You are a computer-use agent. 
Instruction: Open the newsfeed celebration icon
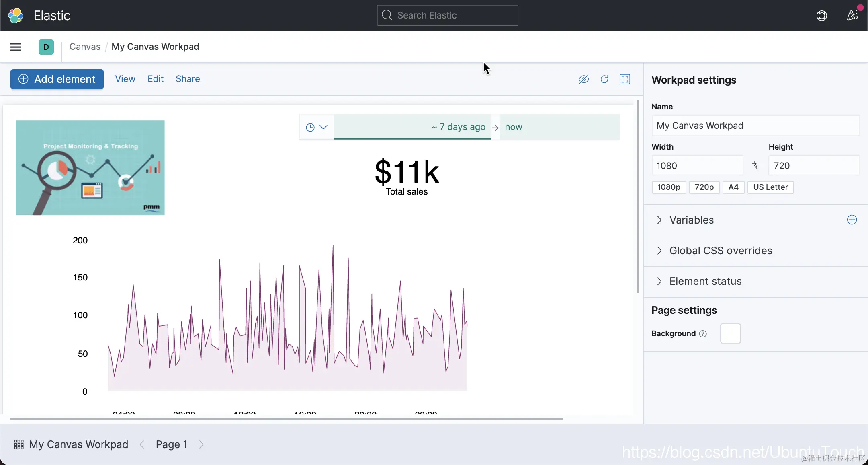coord(852,16)
